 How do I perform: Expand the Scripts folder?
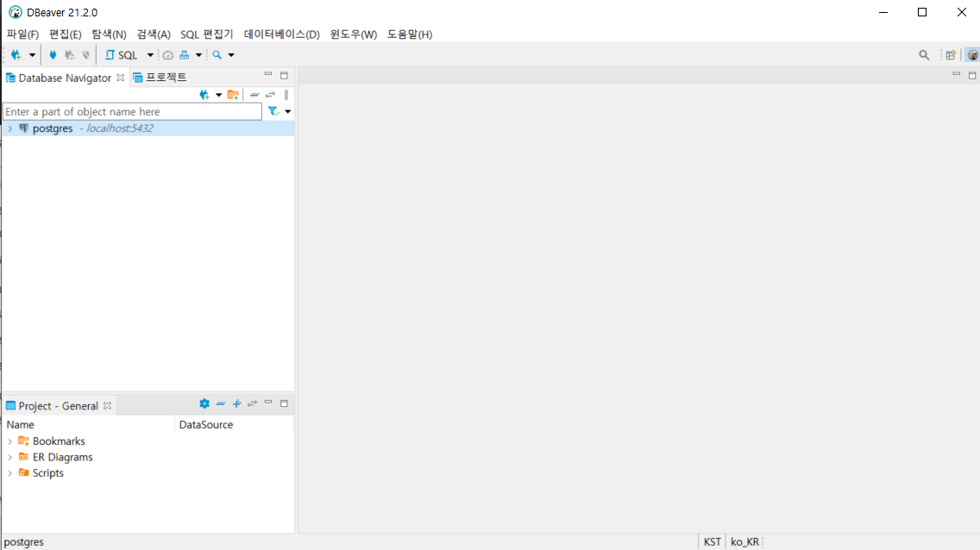click(10, 473)
